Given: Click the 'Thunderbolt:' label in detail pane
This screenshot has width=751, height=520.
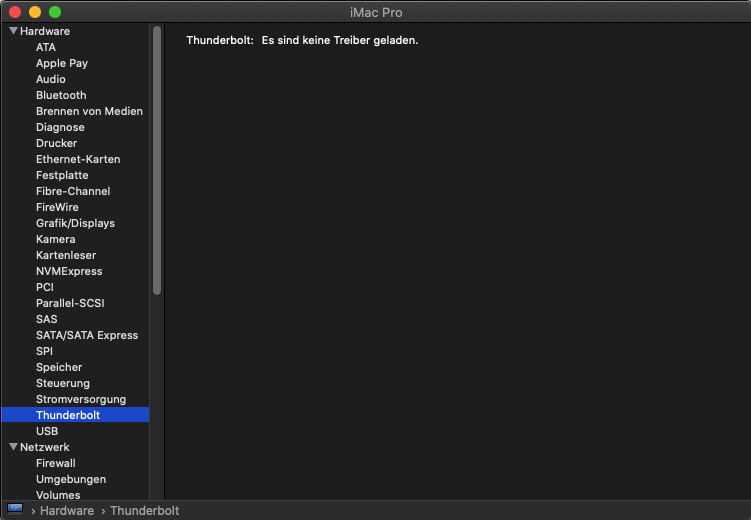Looking at the screenshot, I should coord(220,40).
